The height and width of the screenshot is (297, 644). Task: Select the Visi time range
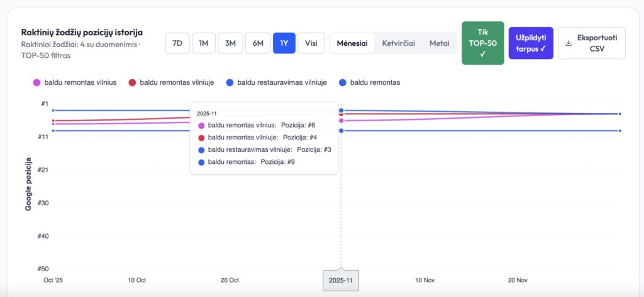[x=311, y=43]
